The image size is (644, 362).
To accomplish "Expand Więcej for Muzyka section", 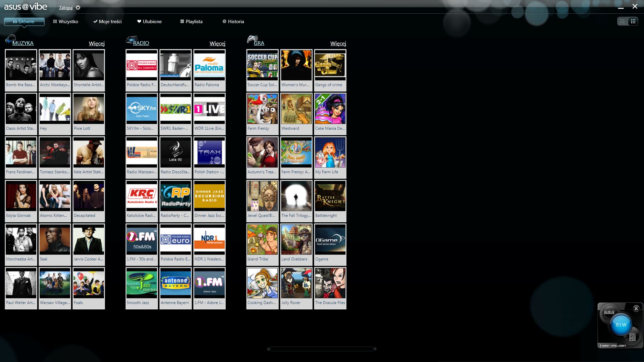I will pos(97,44).
